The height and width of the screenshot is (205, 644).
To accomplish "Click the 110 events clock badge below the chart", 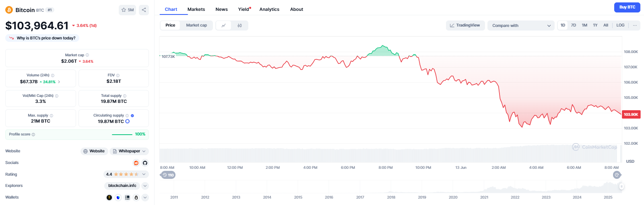I will click(x=168, y=175).
